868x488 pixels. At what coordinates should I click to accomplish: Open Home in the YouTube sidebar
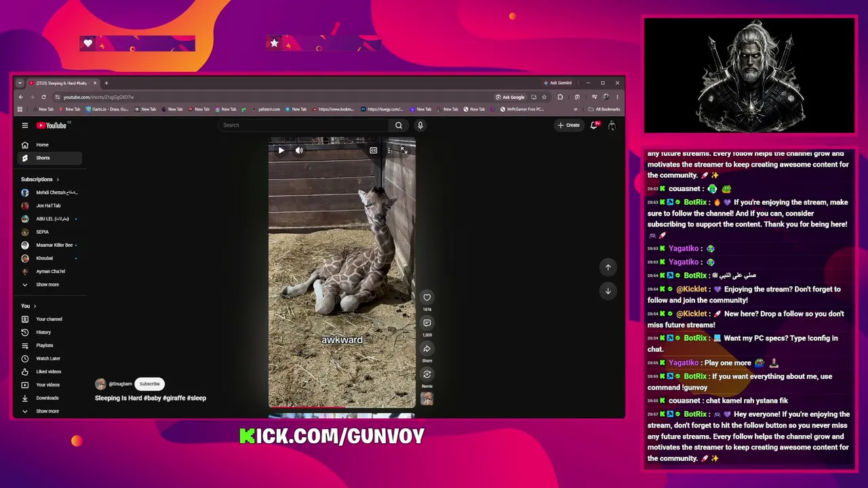point(50,145)
